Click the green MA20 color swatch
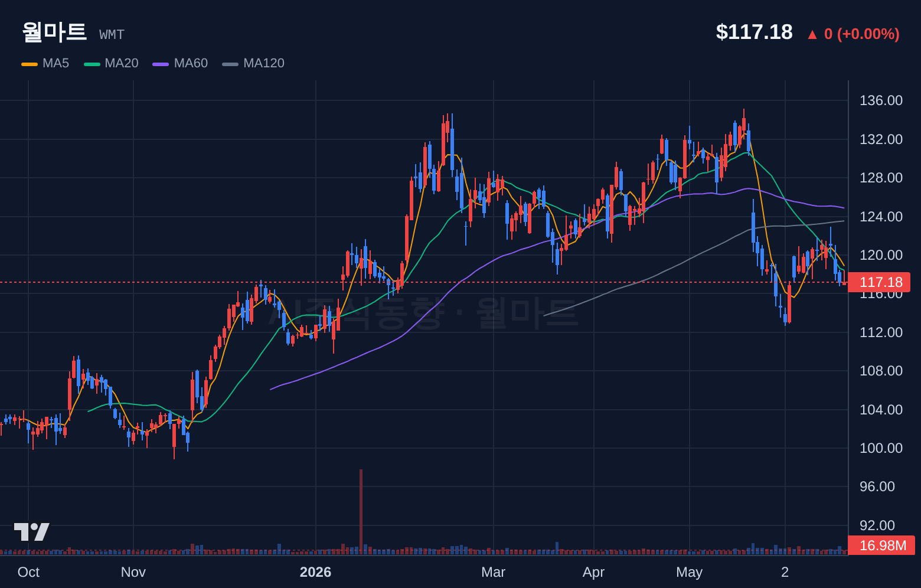 [92, 64]
